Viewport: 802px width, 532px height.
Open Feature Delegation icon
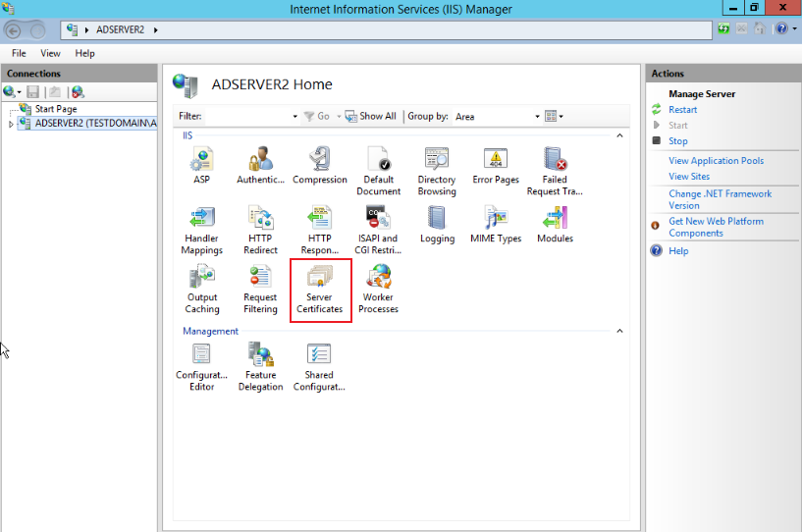(260, 366)
